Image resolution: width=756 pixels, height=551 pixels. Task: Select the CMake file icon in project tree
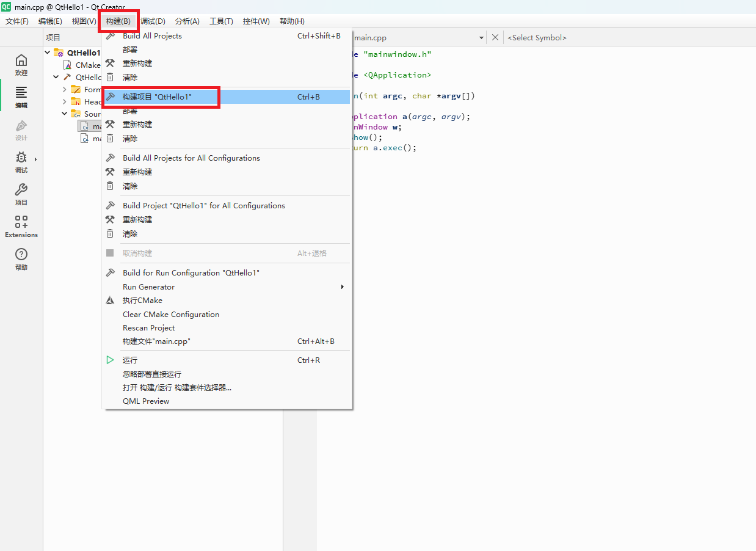point(68,65)
